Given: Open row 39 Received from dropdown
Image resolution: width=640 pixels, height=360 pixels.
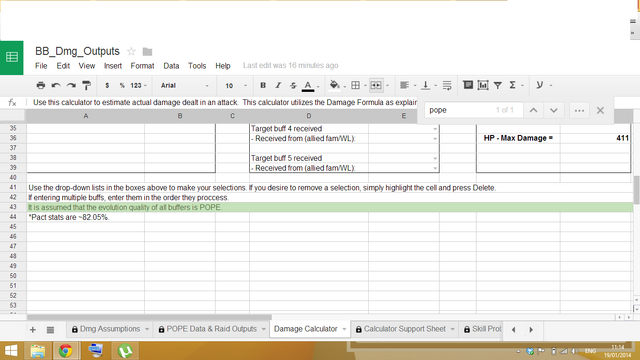Looking at the screenshot, I should point(435,168).
